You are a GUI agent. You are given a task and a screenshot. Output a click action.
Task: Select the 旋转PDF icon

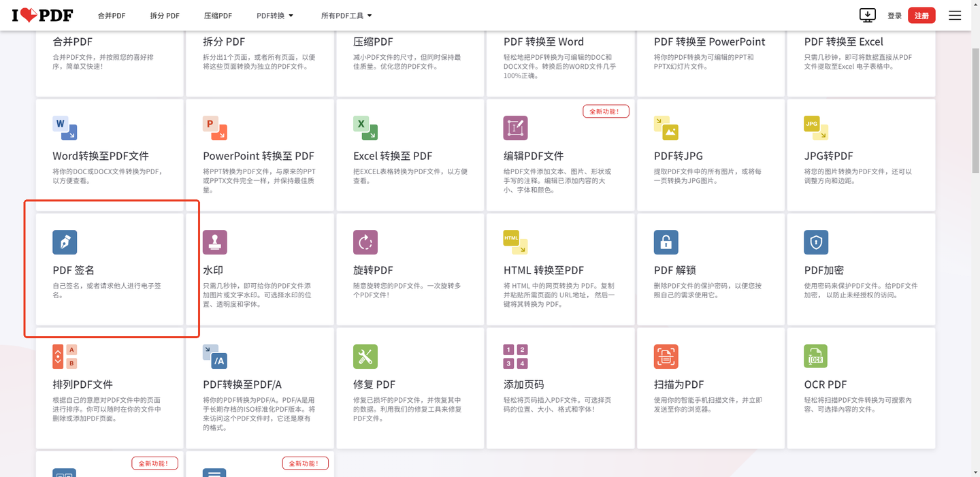pos(365,242)
